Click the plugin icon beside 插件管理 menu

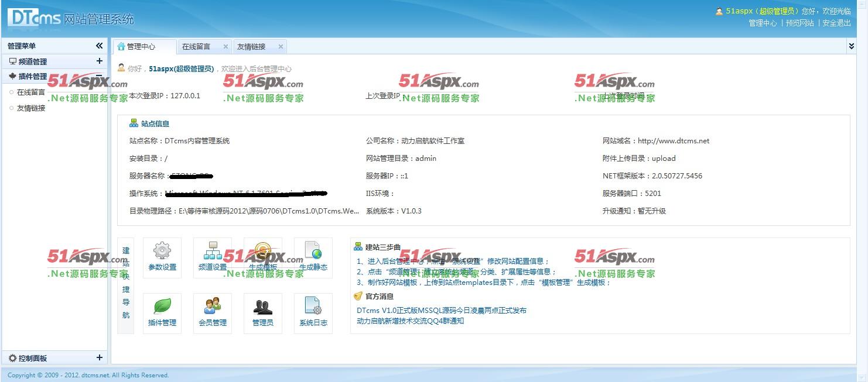point(12,76)
